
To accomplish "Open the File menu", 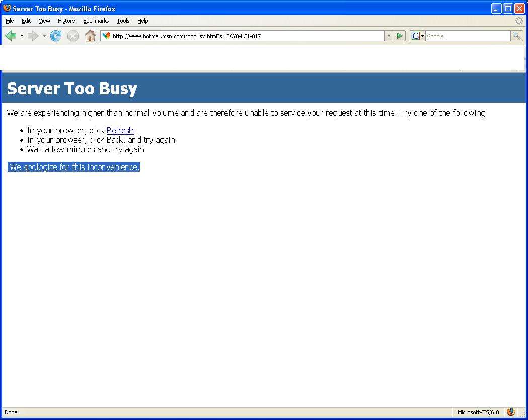I will [10, 21].
